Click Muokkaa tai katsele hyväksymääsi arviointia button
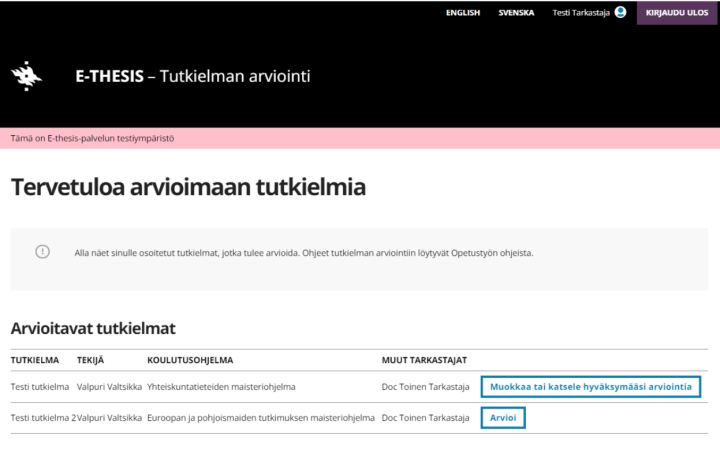This screenshot has width=720, height=453. coord(591,387)
